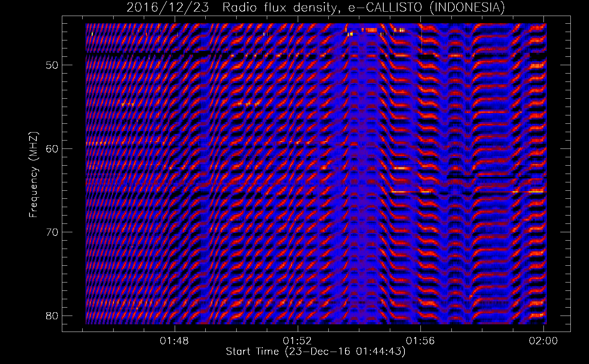Select the 01:48 time tick label
Viewport: 589px width, 364px height.
(x=175, y=341)
